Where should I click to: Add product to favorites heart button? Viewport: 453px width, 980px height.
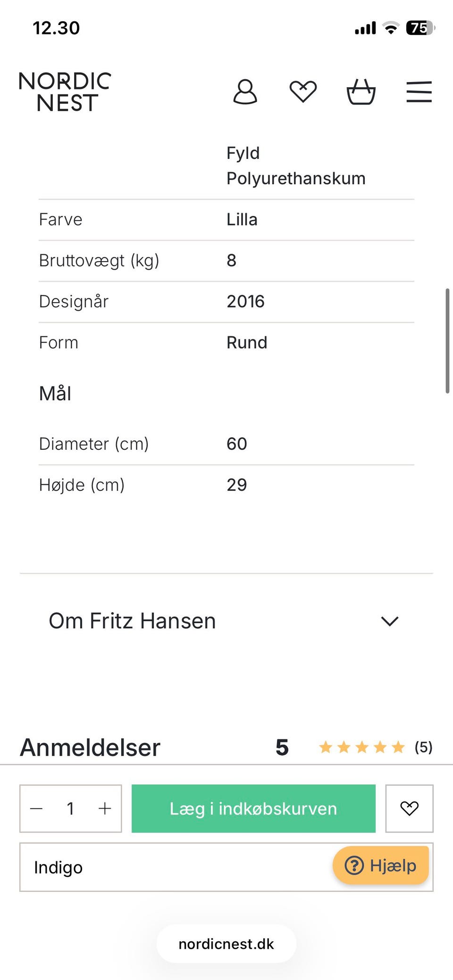[x=409, y=808]
